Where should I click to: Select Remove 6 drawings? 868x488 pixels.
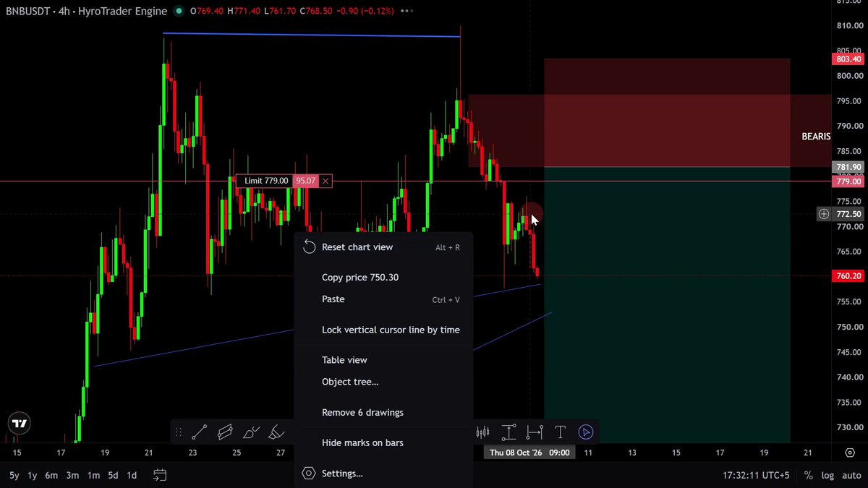pyautogui.click(x=383, y=413)
